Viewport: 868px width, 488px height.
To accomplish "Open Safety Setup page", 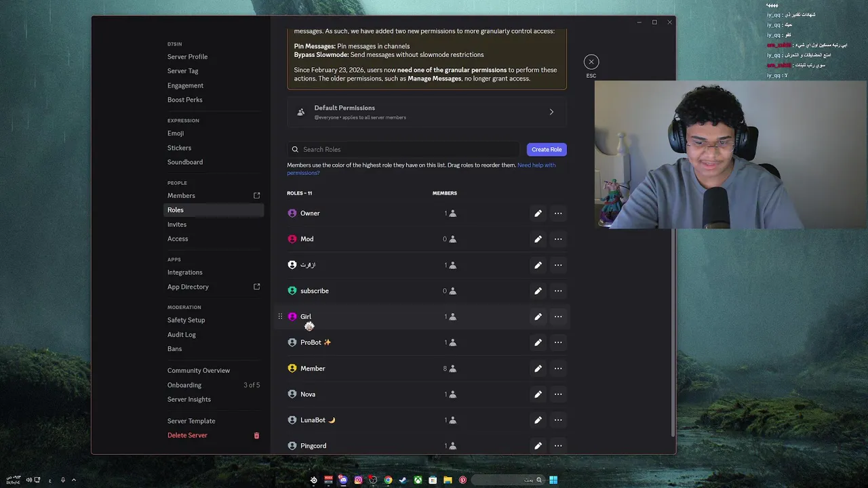I will pyautogui.click(x=186, y=320).
